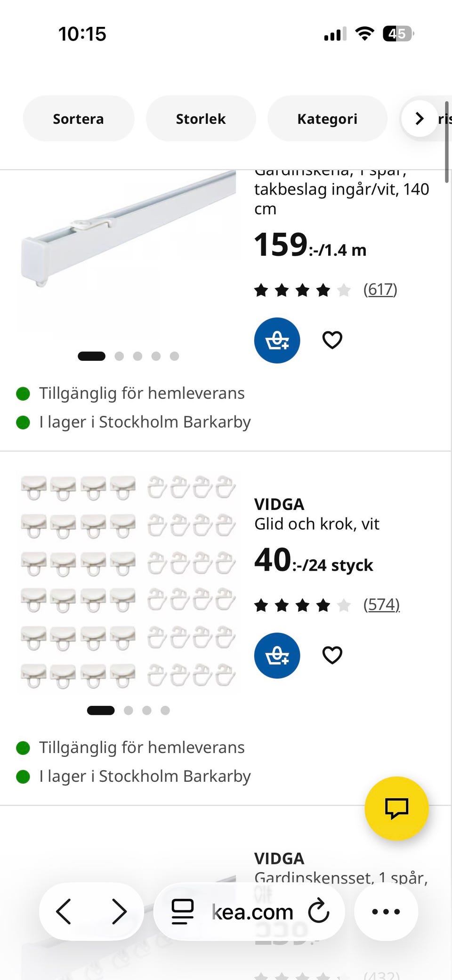Go forward in browser history
The height and width of the screenshot is (980, 452).
(119, 912)
